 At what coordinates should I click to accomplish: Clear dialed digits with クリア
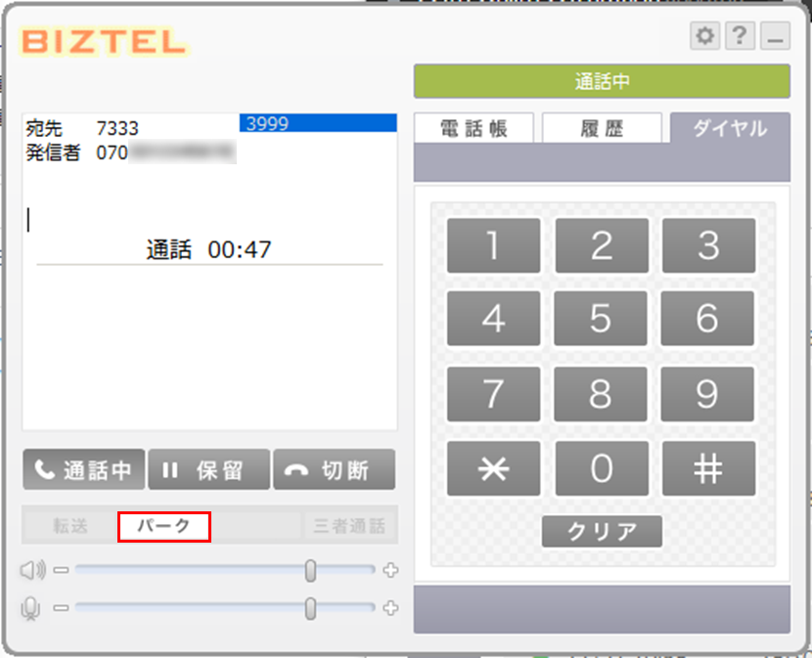[x=602, y=531]
